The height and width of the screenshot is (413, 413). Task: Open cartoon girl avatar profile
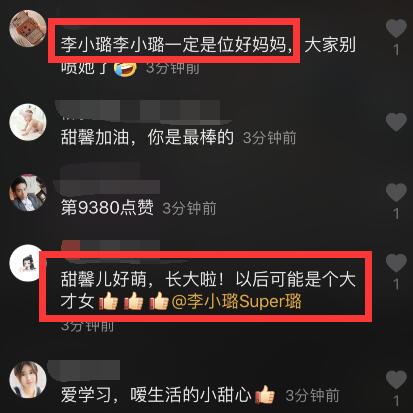26,263
